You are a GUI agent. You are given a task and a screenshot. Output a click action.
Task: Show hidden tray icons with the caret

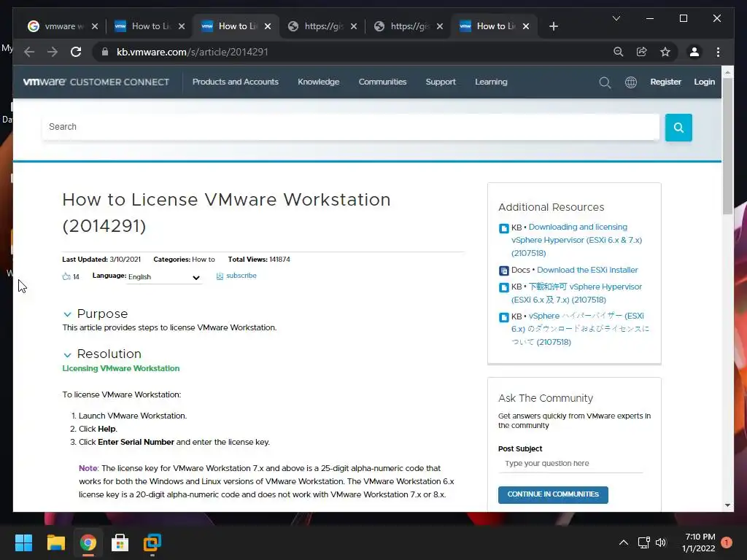(x=623, y=542)
